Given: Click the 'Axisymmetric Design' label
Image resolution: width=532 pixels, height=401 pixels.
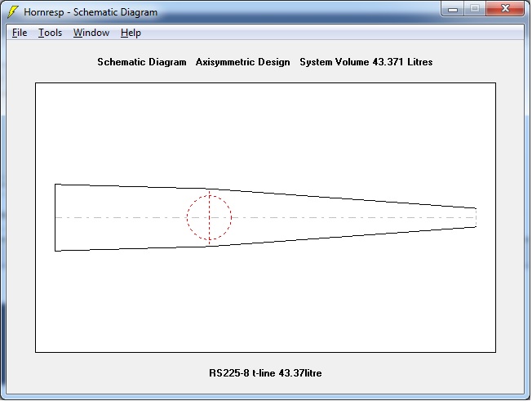Looking at the screenshot, I should (242, 62).
